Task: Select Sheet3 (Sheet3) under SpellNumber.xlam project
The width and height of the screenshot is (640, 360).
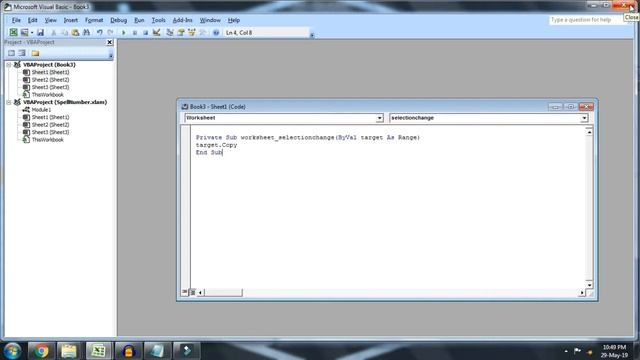Action: 50,132
